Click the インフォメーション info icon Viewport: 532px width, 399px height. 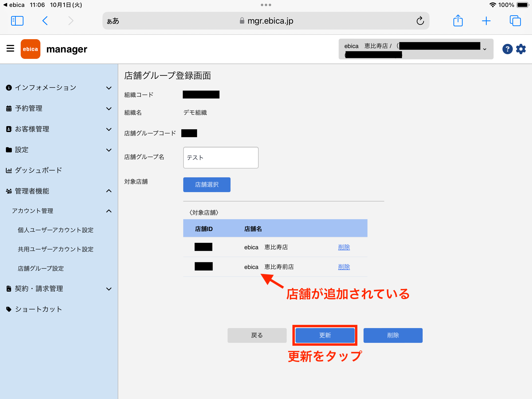pos(9,88)
